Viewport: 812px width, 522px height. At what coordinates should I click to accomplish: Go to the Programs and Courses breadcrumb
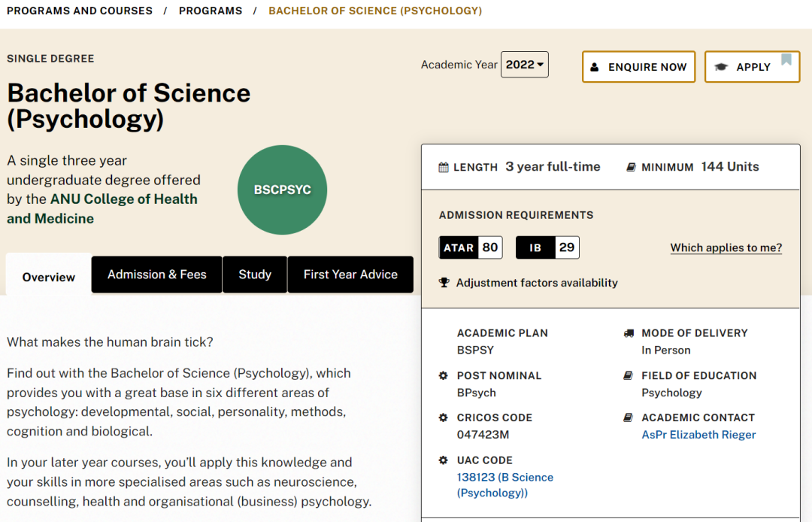pos(80,11)
